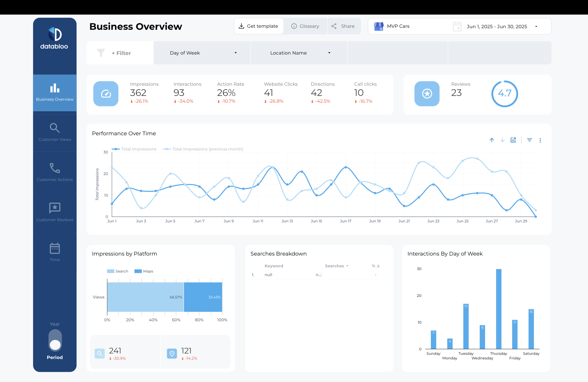Open the filter icon on Performance Over Time chart
588x382 pixels.
coord(530,140)
